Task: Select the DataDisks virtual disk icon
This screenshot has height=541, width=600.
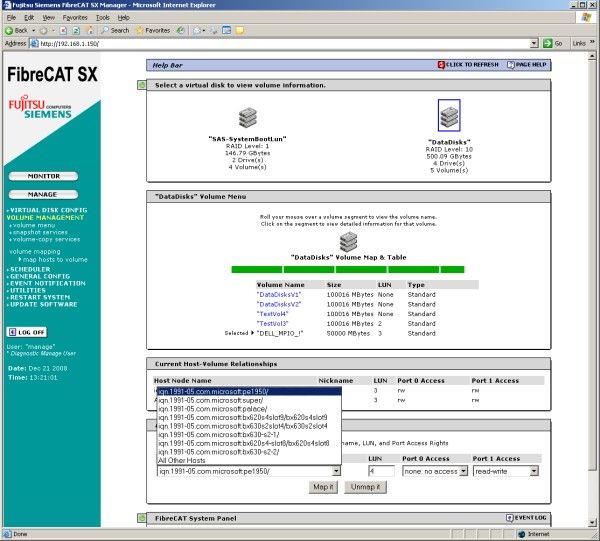Action: coord(449,116)
